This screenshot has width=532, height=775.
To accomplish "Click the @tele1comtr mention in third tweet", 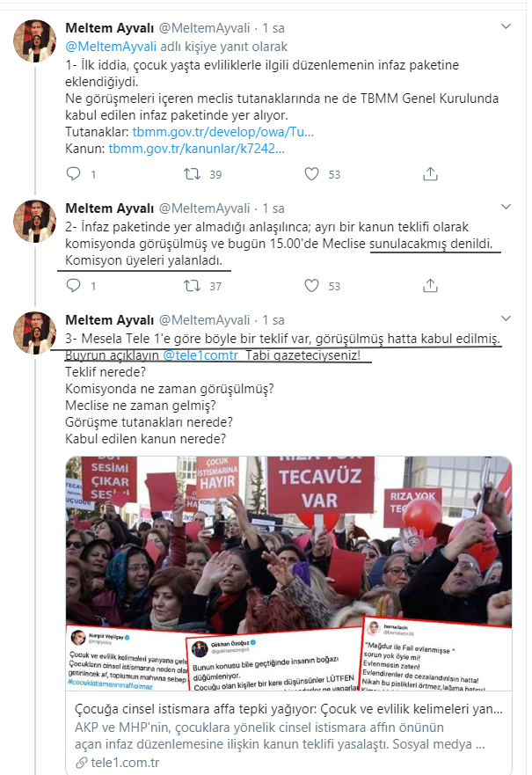I will 200,355.
